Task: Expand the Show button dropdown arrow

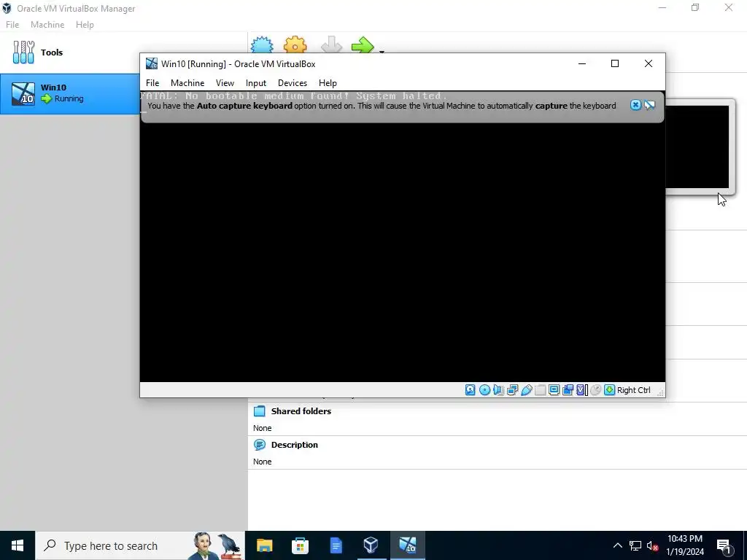Action: click(x=382, y=50)
